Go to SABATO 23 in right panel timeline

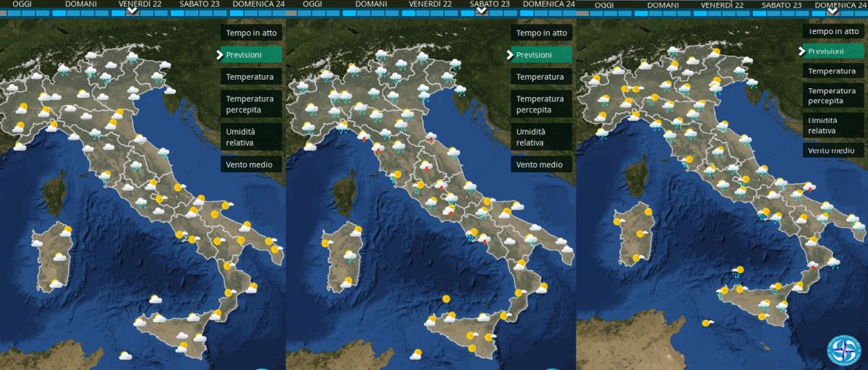pyautogui.click(x=781, y=4)
